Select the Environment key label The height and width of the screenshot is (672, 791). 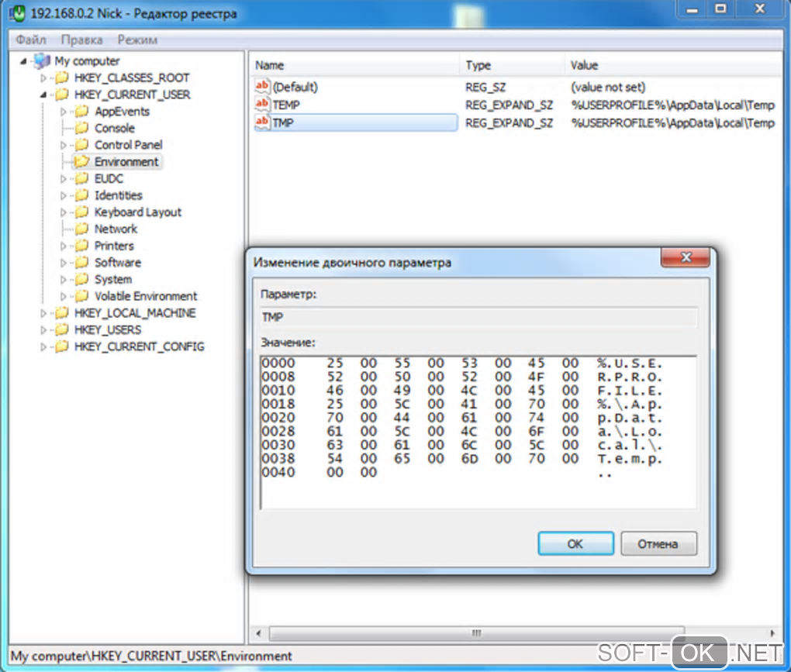(126, 162)
